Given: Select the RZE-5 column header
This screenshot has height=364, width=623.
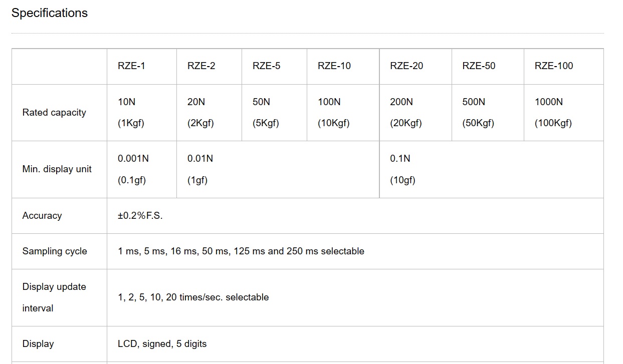Looking at the screenshot, I should coord(267,66).
